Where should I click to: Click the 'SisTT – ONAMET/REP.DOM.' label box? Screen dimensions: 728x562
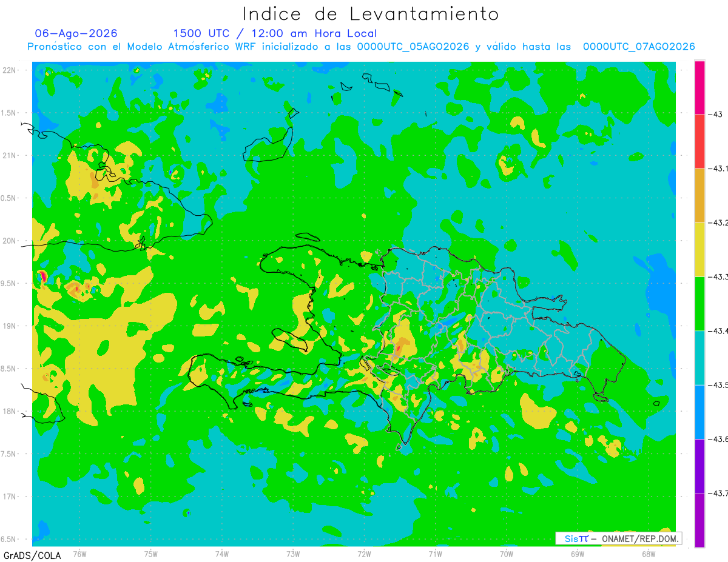tap(619, 538)
